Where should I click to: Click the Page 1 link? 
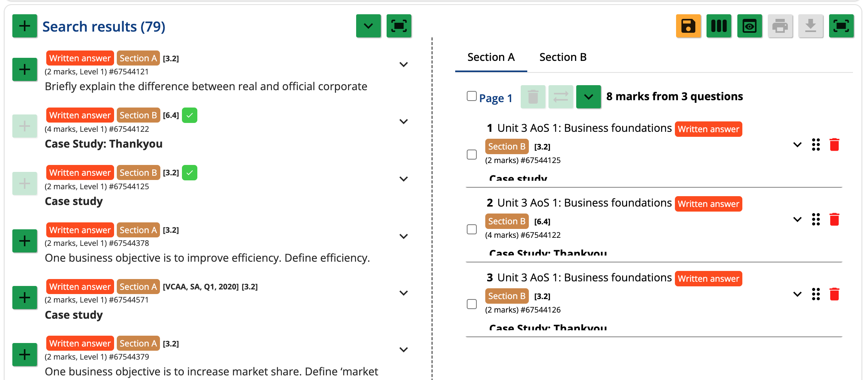[496, 98]
